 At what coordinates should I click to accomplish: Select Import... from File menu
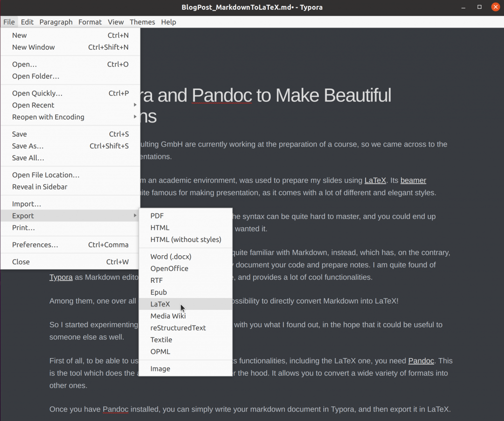coord(70,204)
